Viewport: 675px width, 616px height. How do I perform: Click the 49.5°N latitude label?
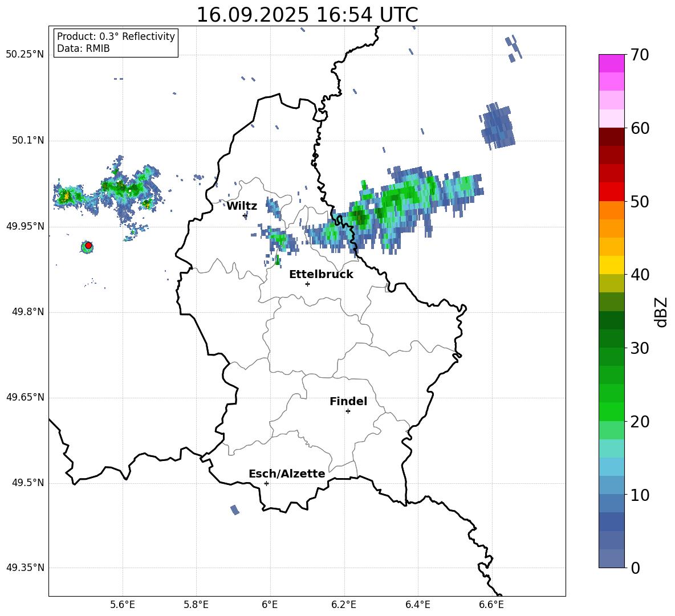tap(28, 483)
